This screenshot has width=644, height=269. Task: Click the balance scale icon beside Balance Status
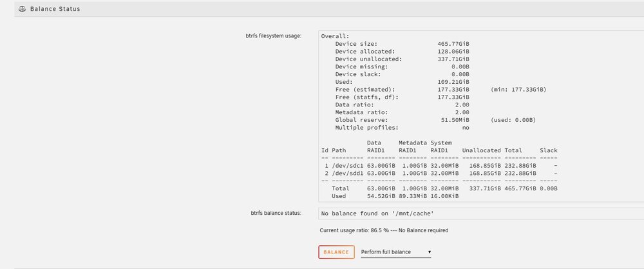tap(22, 8)
